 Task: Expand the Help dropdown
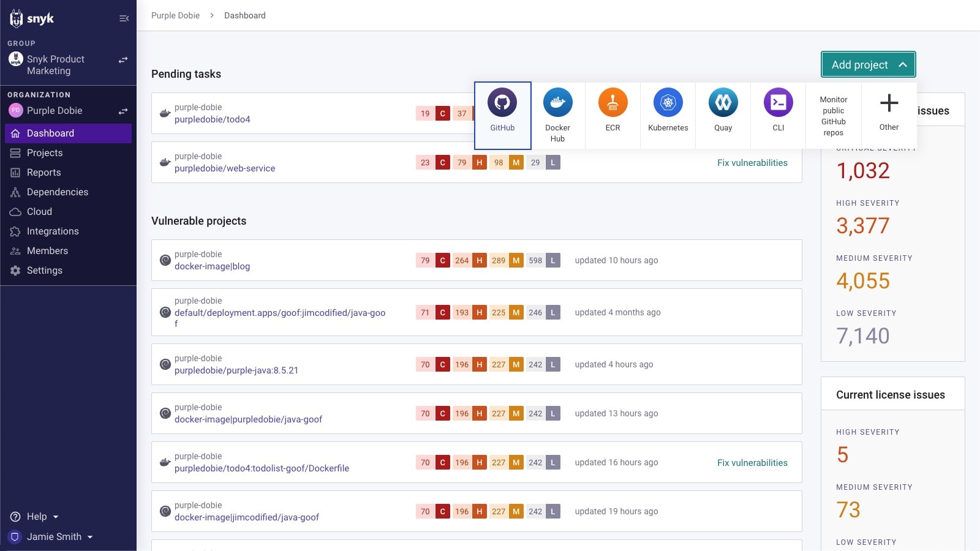35,517
